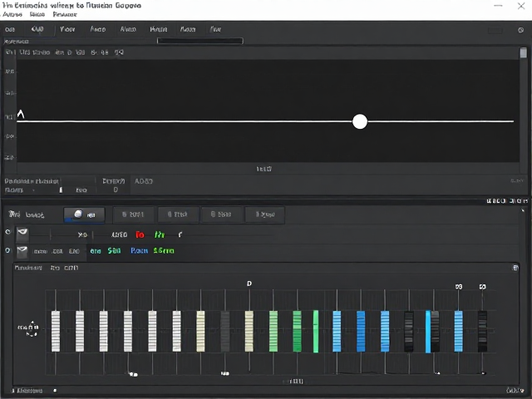Screen dimensions: 532x399
Task: Click the red label in the first track row
Action: pyautogui.click(x=140, y=234)
